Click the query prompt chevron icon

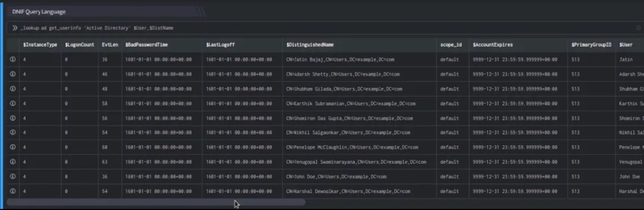(15, 28)
